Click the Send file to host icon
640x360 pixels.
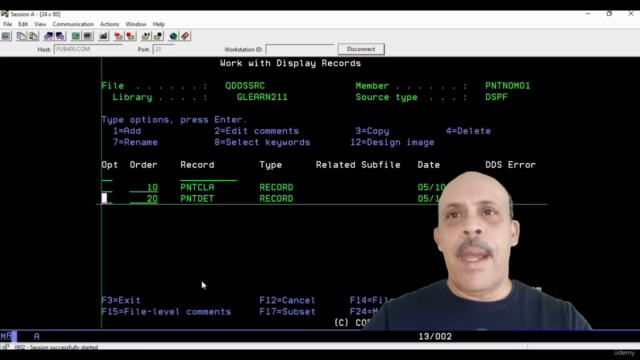tap(48, 36)
